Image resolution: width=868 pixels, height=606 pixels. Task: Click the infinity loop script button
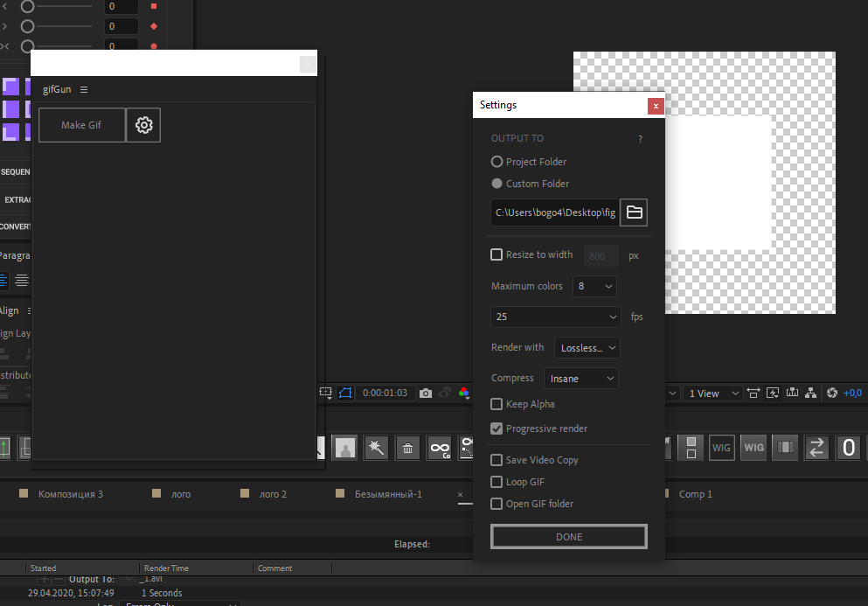coord(440,448)
